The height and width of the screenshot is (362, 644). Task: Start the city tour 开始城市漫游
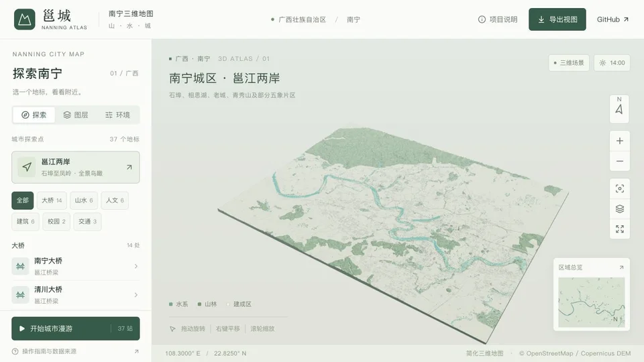(x=76, y=328)
